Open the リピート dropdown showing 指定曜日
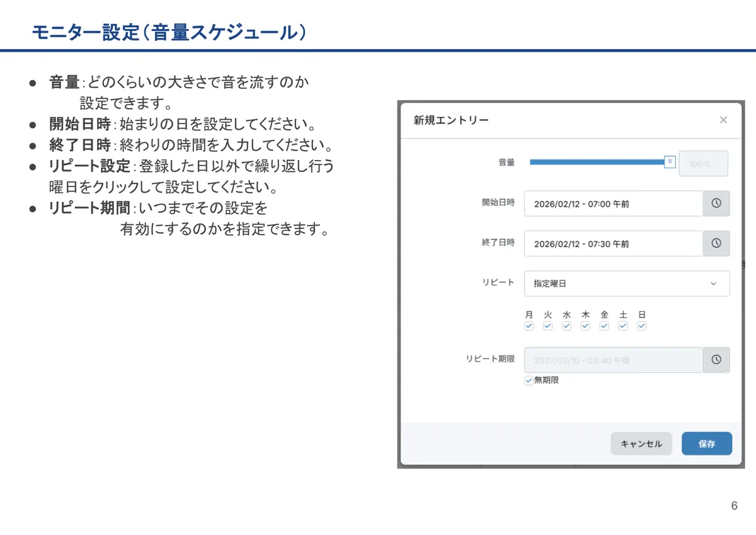The image size is (756, 535). [x=627, y=284]
